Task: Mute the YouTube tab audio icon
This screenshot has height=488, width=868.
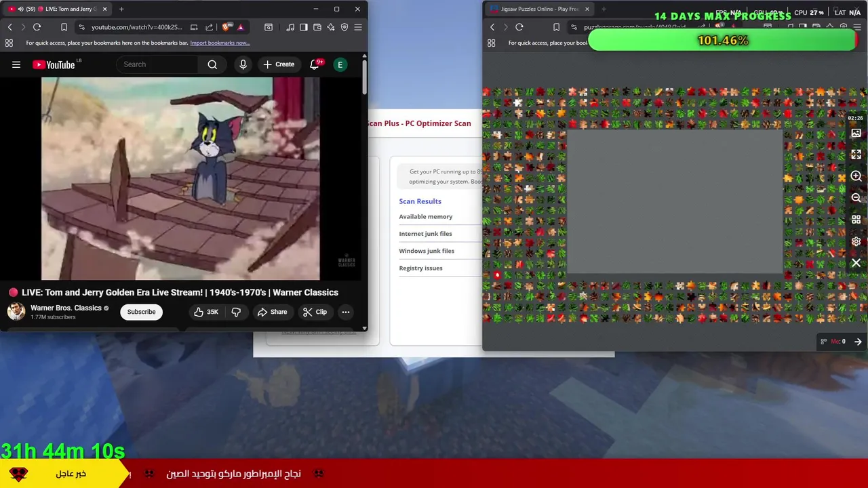Action: click(x=20, y=9)
